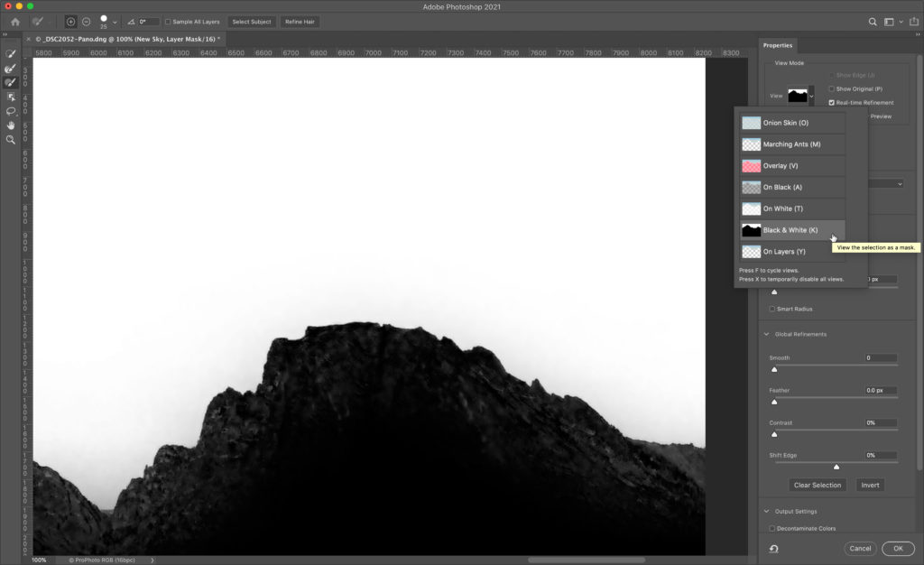This screenshot has width=924, height=565.
Task: Collapse the Output Settings section
Action: 767,512
